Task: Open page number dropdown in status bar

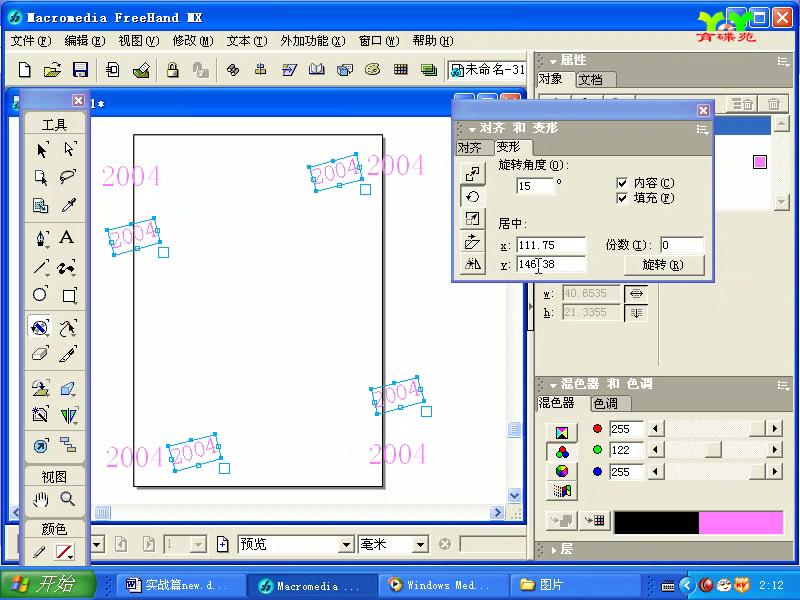Action: click(198, 545)
